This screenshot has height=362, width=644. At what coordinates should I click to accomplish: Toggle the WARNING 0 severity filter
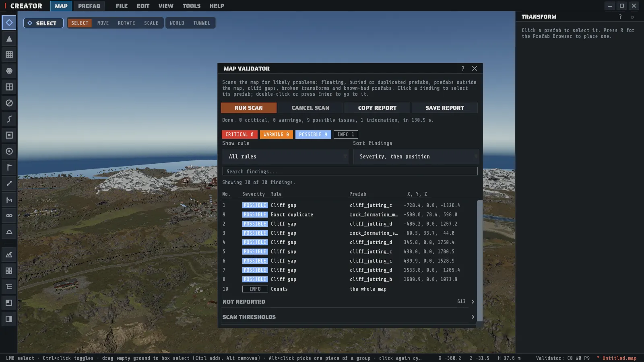tap(276, 134)
